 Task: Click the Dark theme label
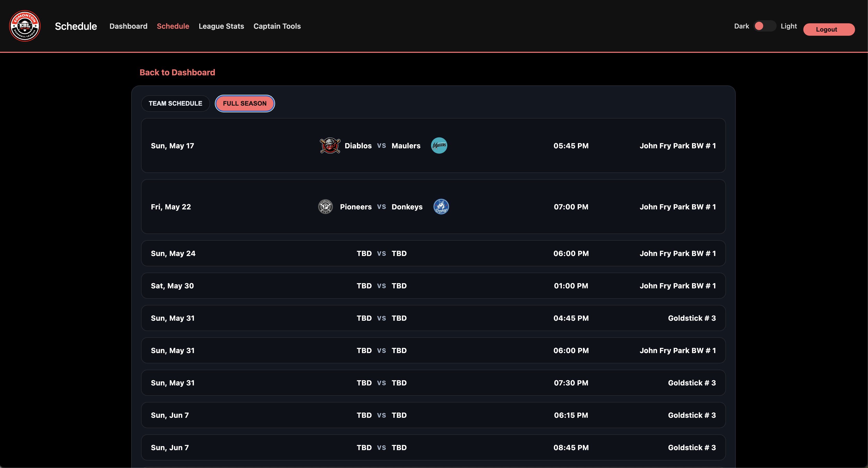click(x=742, y=26)
